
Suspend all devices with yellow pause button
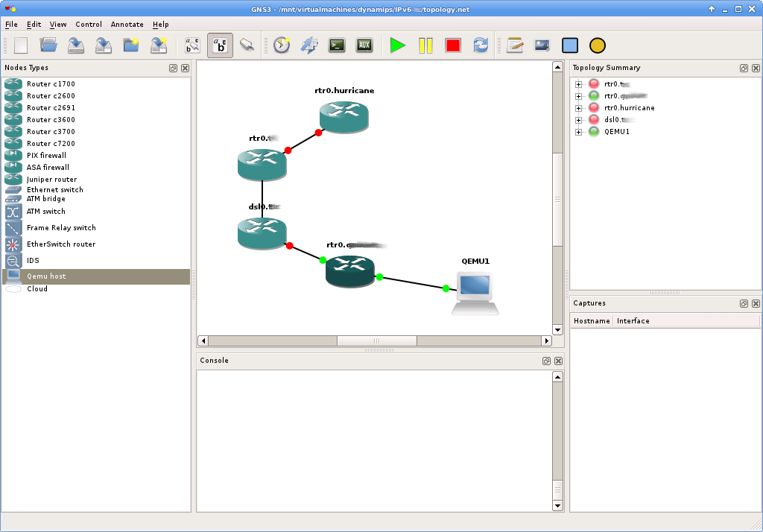click(x=425, y=45)
